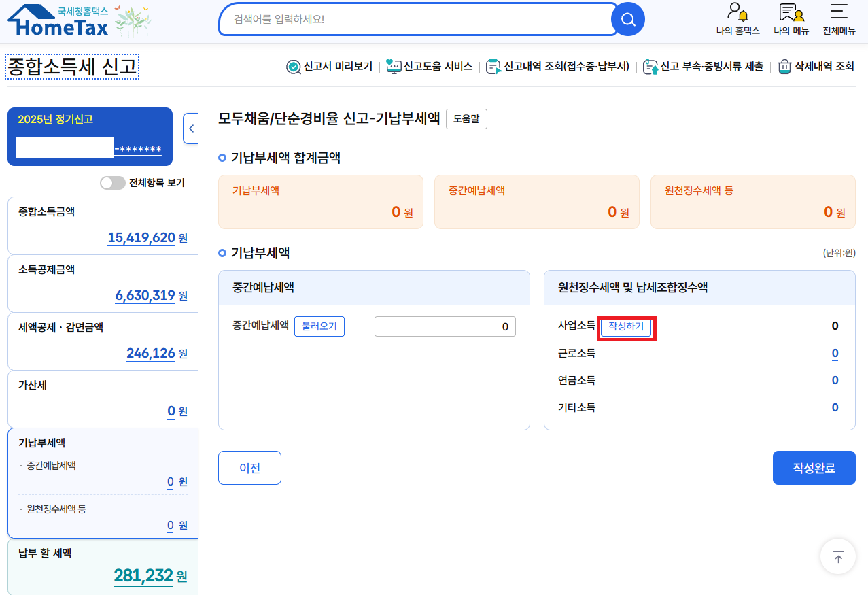Open 신고서 미리보기 link text
This screenshot has height=595, width=868.
point(338,67)
